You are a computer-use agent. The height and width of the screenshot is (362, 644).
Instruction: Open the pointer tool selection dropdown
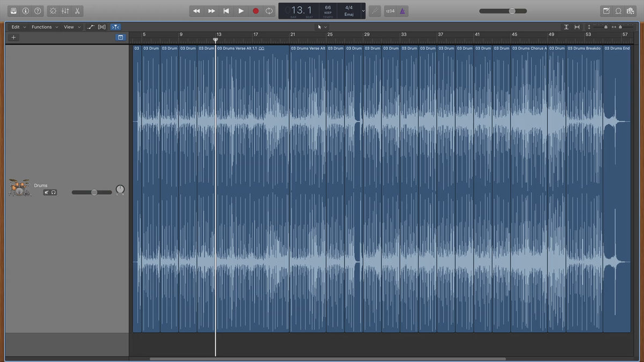[322, 27]
